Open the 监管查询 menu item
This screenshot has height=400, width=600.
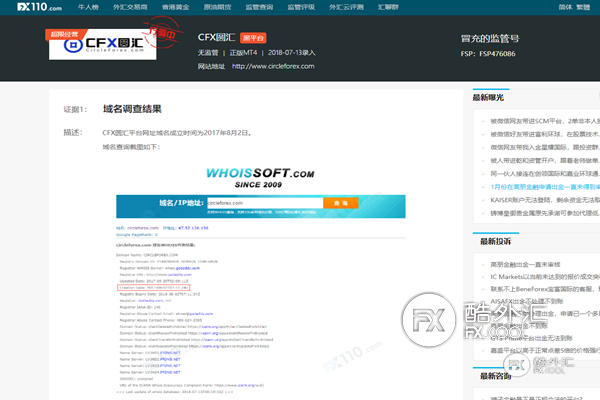click(x=259, y=7)
